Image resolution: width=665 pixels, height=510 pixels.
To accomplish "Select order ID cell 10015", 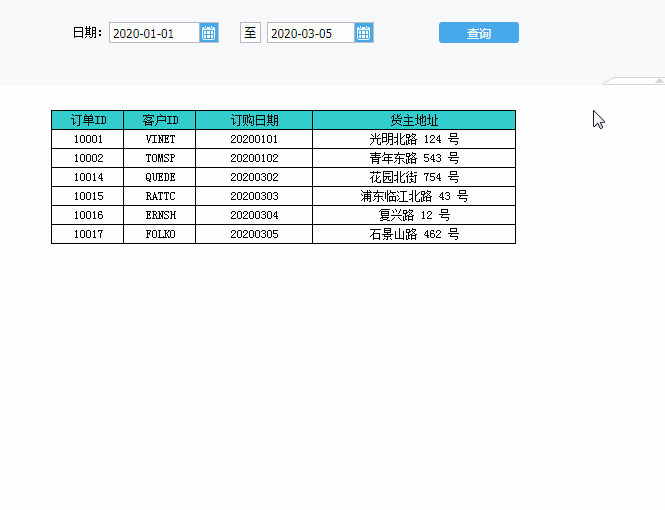I will 87,196.
